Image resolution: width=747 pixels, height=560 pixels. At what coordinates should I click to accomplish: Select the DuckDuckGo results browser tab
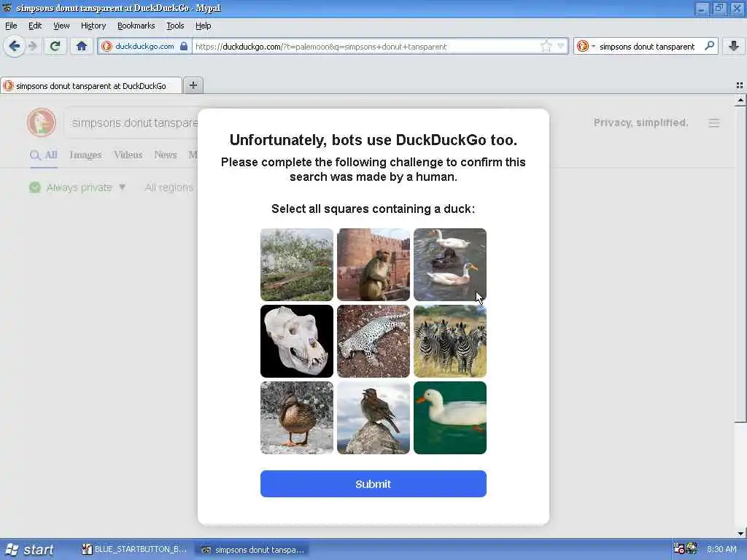[91, 86]
